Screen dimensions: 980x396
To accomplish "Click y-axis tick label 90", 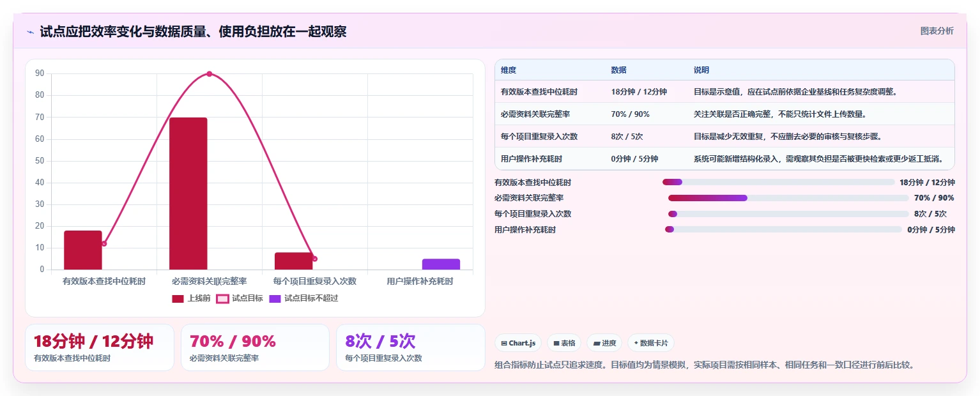I will pyautogui.click(x=40, y=73).
